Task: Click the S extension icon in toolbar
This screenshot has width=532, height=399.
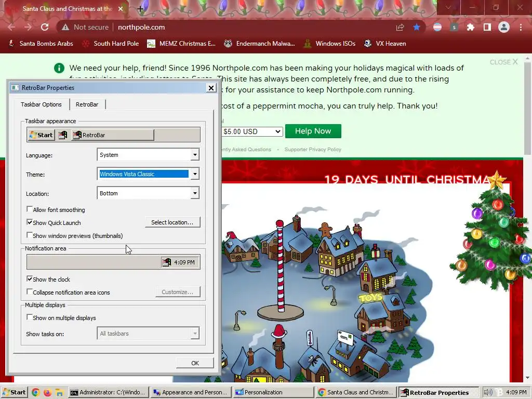Action: click(x=454, y=27)
